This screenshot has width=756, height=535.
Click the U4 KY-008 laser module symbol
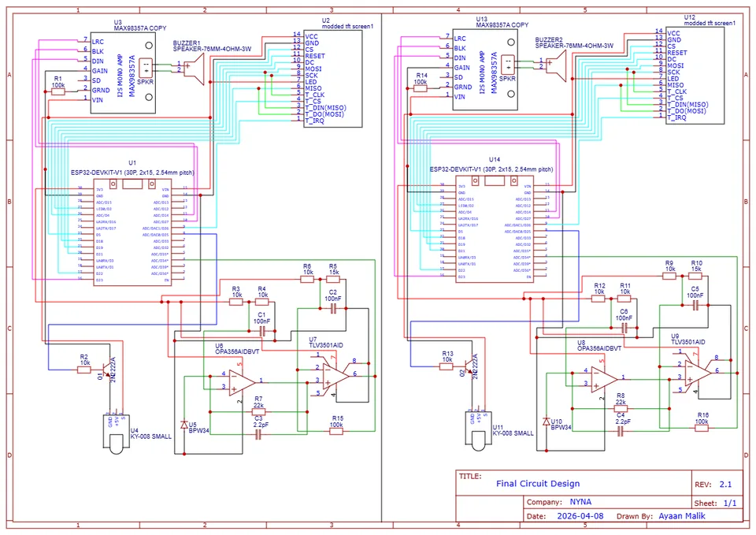coord(117,433)
